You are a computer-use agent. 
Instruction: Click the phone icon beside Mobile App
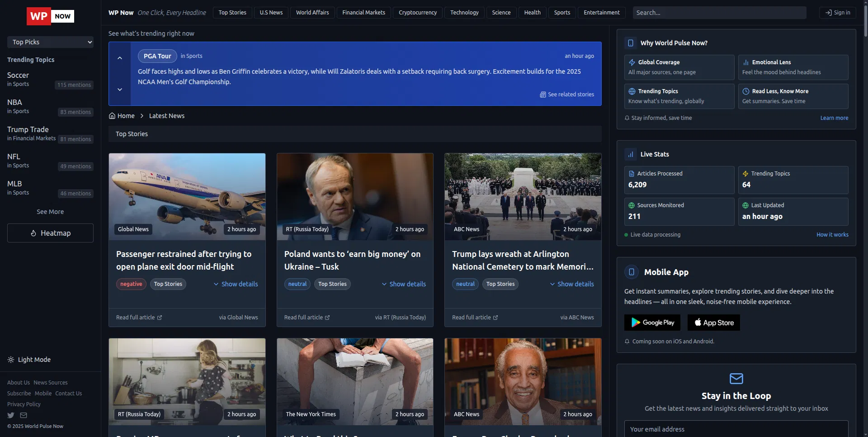coord(631,272)
